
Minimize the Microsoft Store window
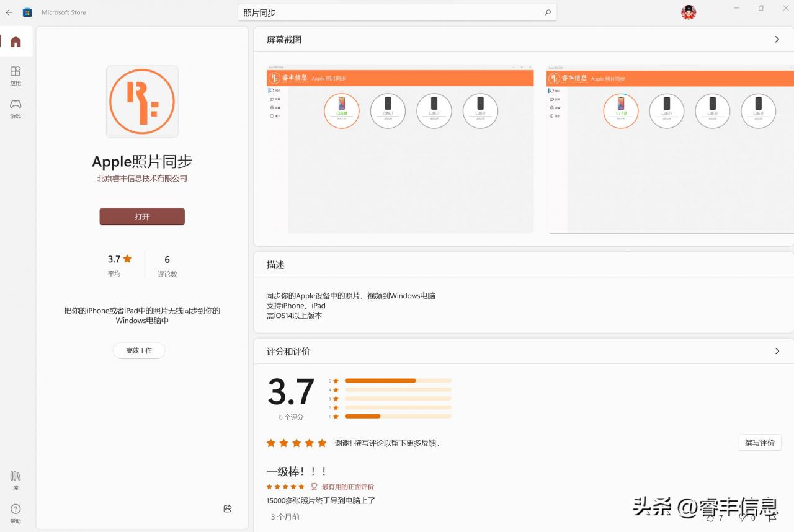[x=737, y=8]
